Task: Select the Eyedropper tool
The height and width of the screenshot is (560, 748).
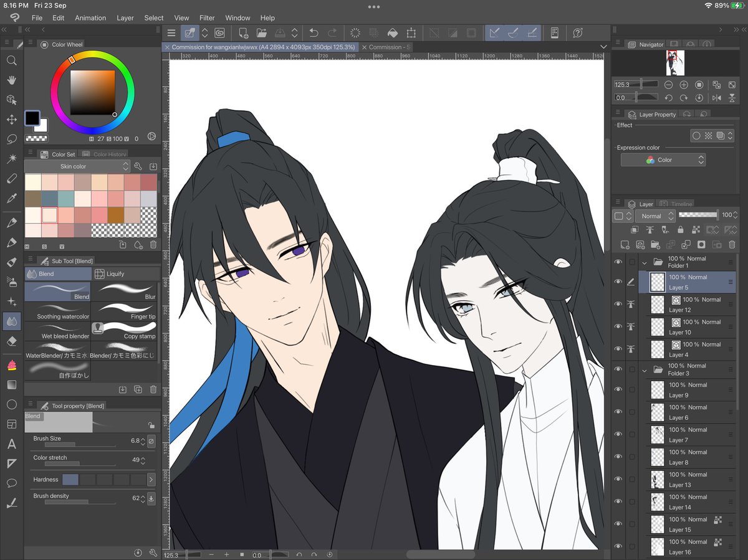Action: coord(11,199)
